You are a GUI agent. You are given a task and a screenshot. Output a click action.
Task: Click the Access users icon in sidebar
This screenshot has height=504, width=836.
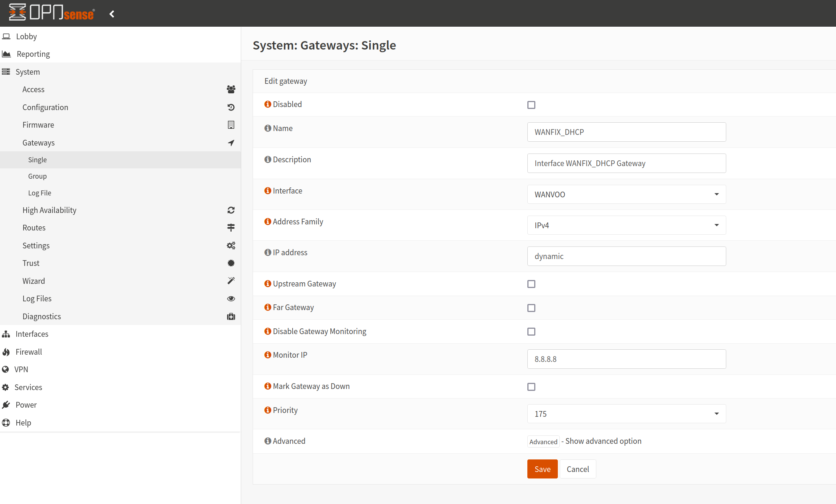tap(231, 90)
